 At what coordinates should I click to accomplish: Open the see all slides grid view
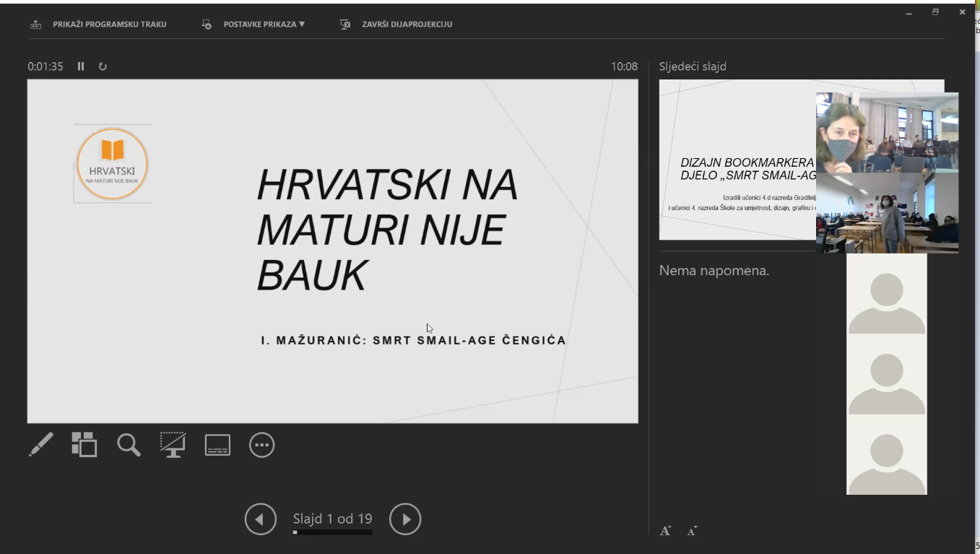(84, 444)
